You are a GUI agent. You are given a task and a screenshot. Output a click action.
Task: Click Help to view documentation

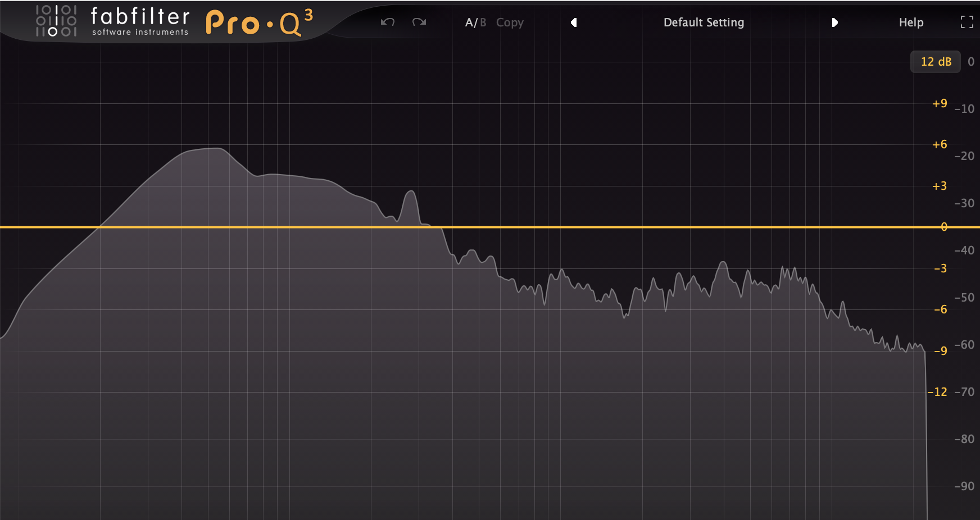click(x=910, y=22)
